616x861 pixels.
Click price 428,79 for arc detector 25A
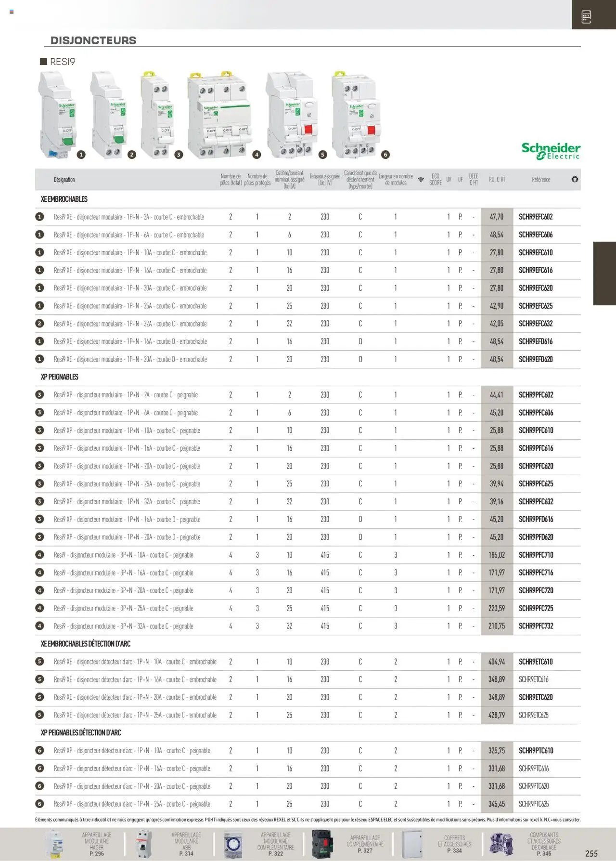(x=497, y=716)
